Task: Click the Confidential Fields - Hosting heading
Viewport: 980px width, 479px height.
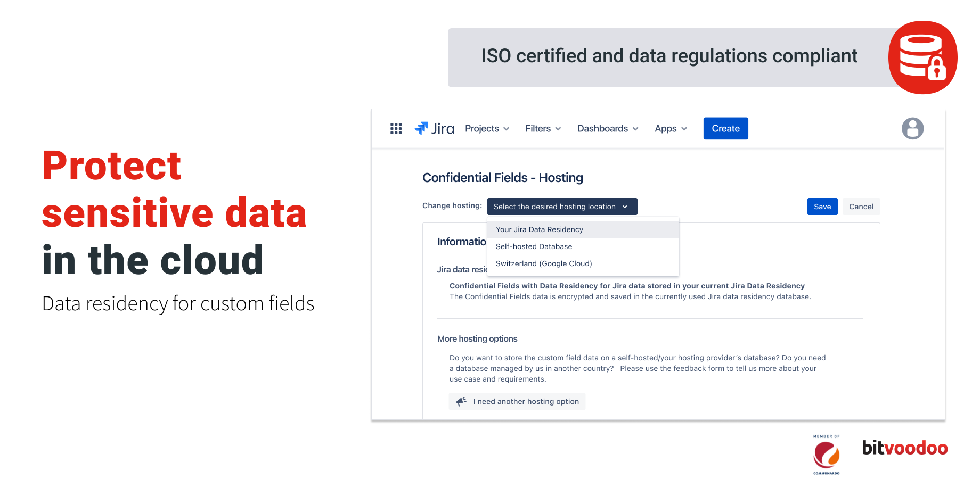Action: (502, 178)
